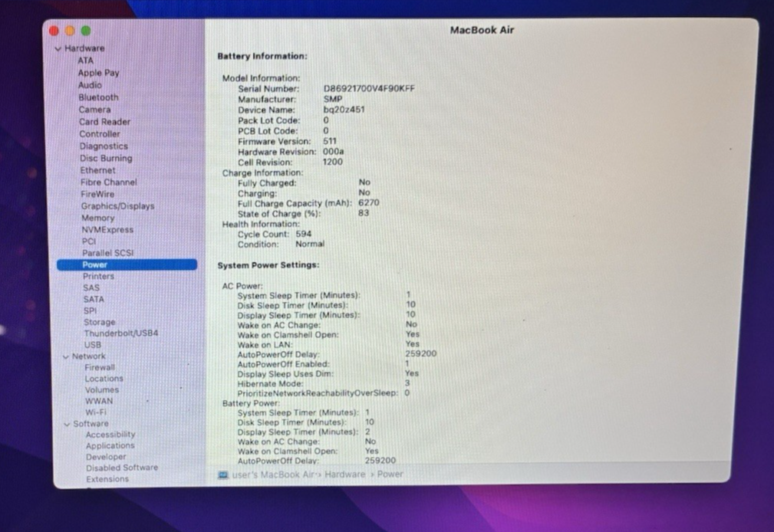Select Storage in the sidebar
Screen dimensions: 774x532
(100, 323)
